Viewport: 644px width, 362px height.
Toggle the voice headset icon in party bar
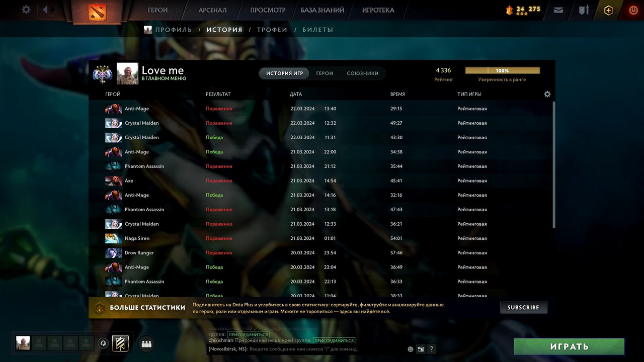[x=103, y=343]
